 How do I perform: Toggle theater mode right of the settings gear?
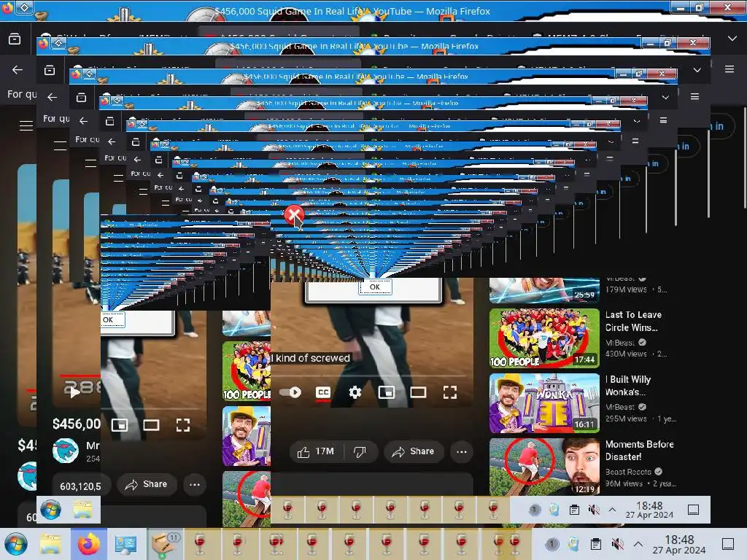(418, 392)
